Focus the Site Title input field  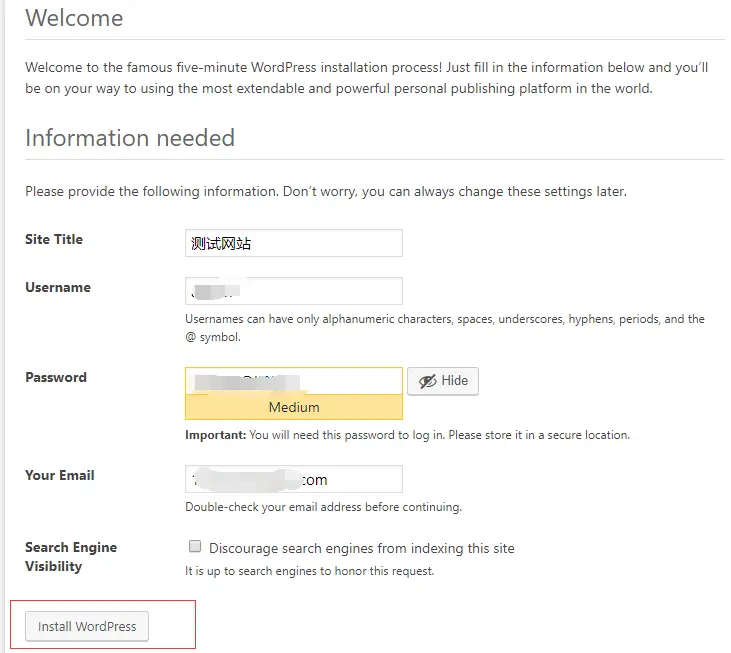[x=294, y=243]
